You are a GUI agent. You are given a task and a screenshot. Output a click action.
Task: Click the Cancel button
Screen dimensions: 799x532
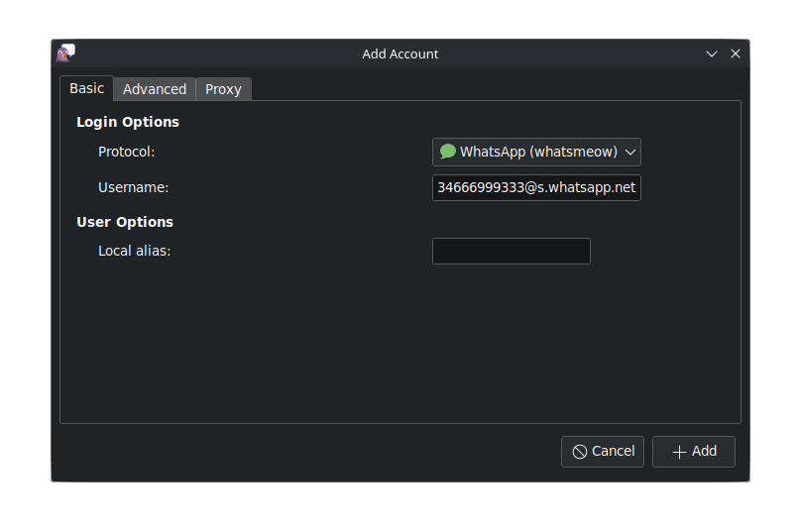(603, 452)
